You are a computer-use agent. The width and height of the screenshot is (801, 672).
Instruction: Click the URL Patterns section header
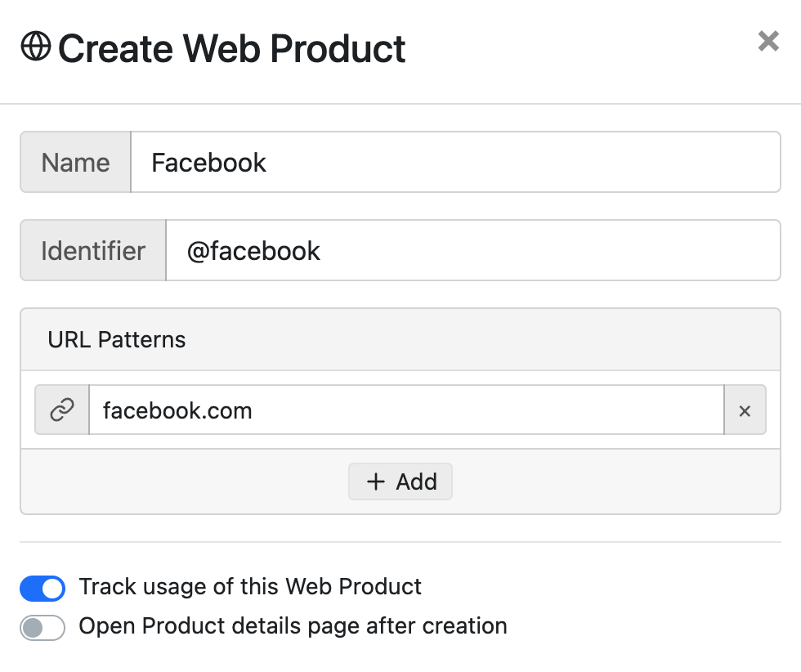(400, 339)
